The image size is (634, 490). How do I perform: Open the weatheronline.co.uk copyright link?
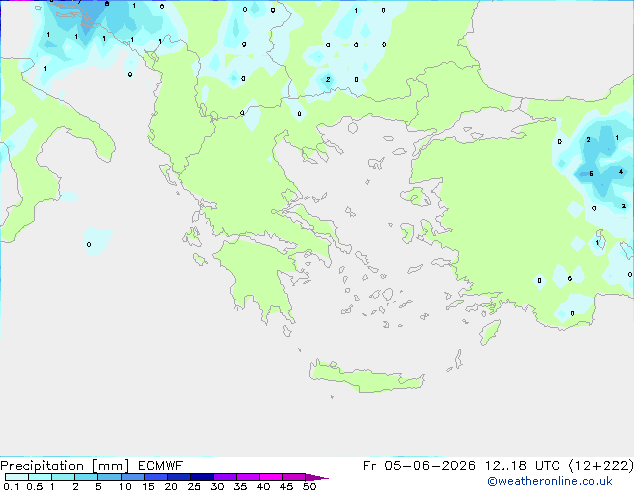tap(550, 481)
